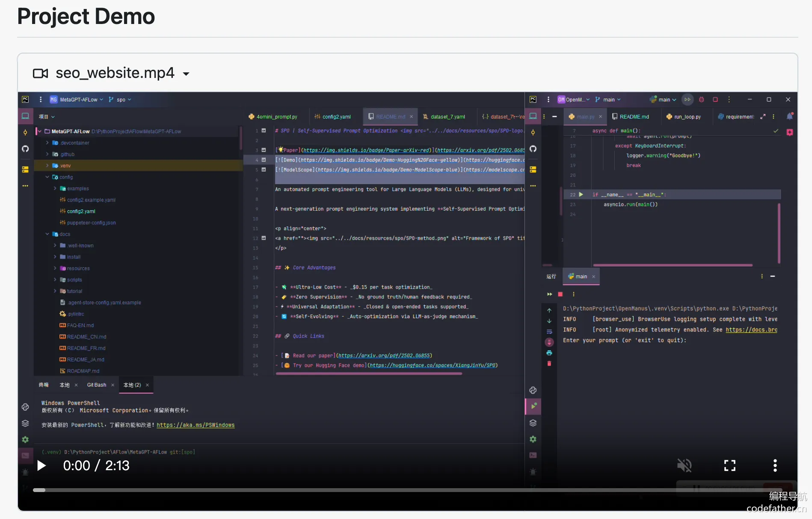Toggle soft-wrap in the Run console
Screen dimensions: 812x519
(549, 331)
